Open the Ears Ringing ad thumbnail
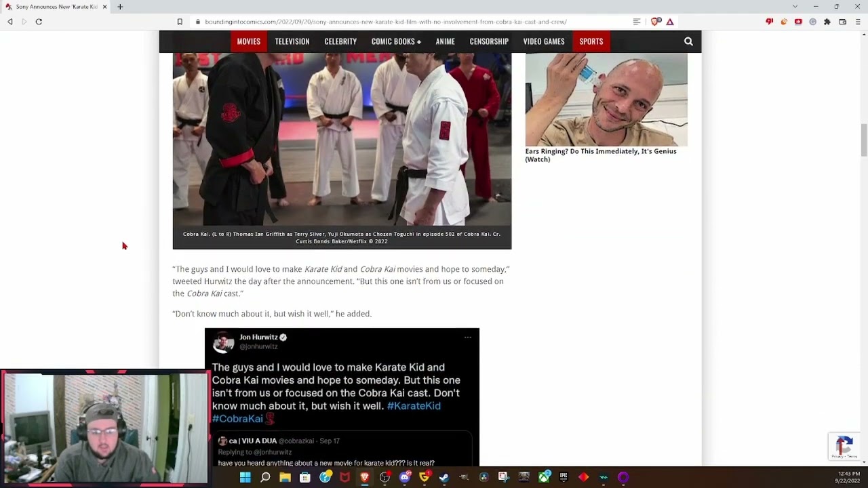 (606, 100)
